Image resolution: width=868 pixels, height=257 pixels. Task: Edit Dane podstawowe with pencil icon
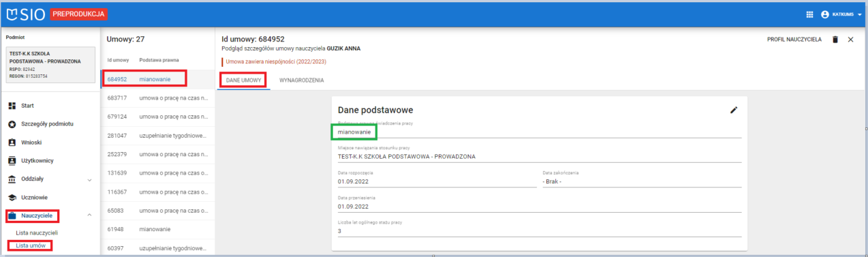734,110
